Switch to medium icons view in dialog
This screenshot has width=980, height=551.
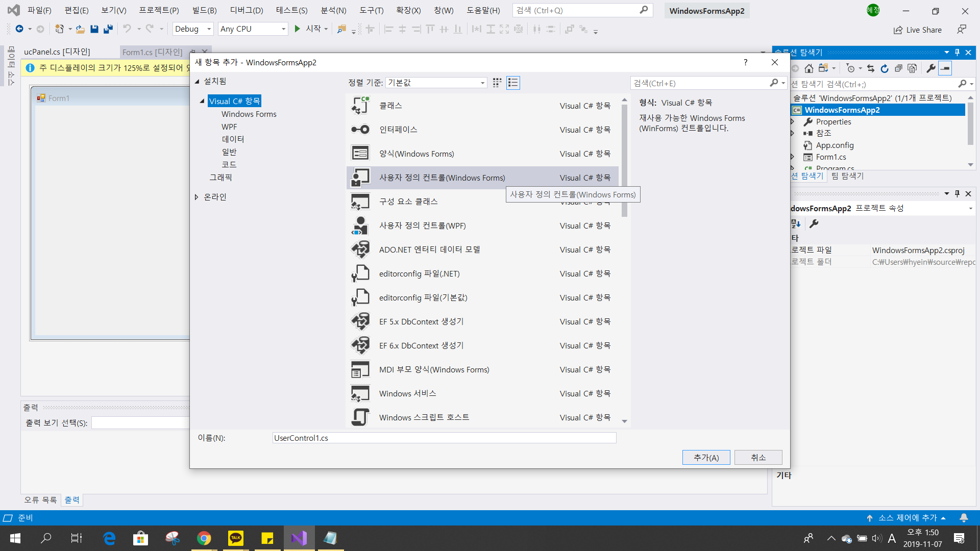click(497, 83)
